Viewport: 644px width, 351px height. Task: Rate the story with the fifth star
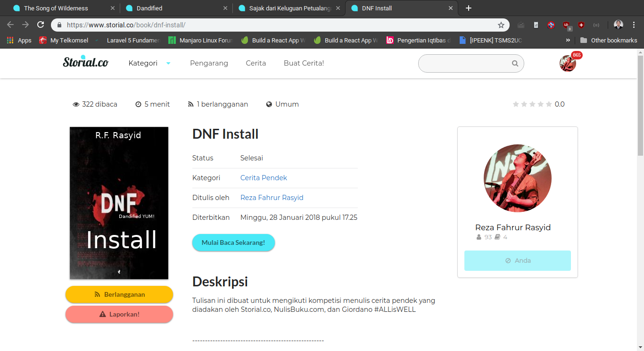(549, 104)
